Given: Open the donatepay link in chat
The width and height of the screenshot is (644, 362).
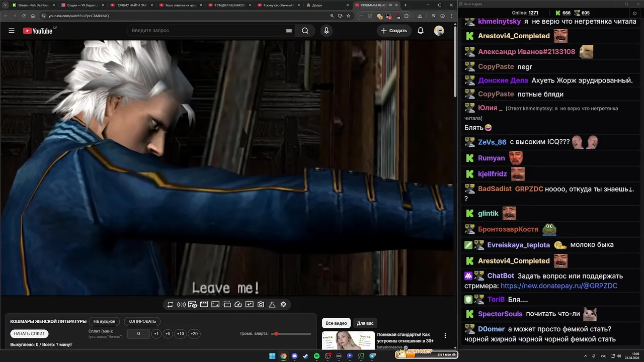Looking at the screenshot, I should [559, 286].
